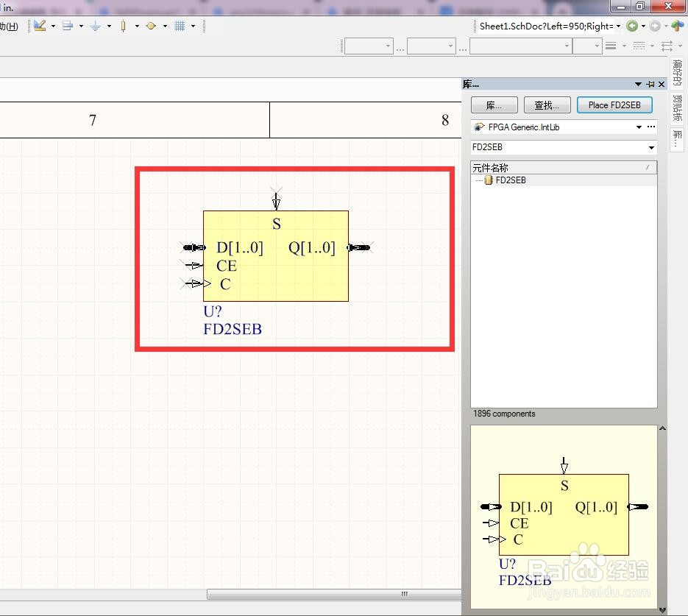Click the restore window button
The height and width of the screenshot is (616, 688).
[639, 6]
